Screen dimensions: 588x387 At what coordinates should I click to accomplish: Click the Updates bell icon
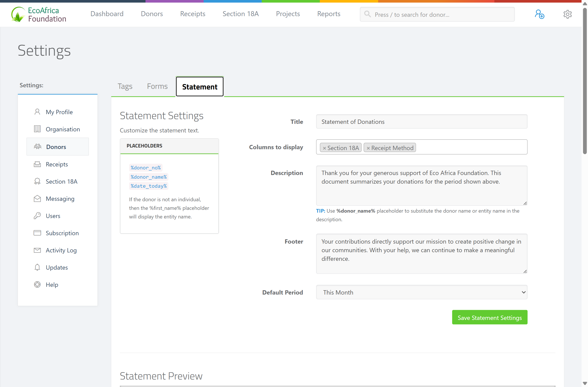coord(37,267)
